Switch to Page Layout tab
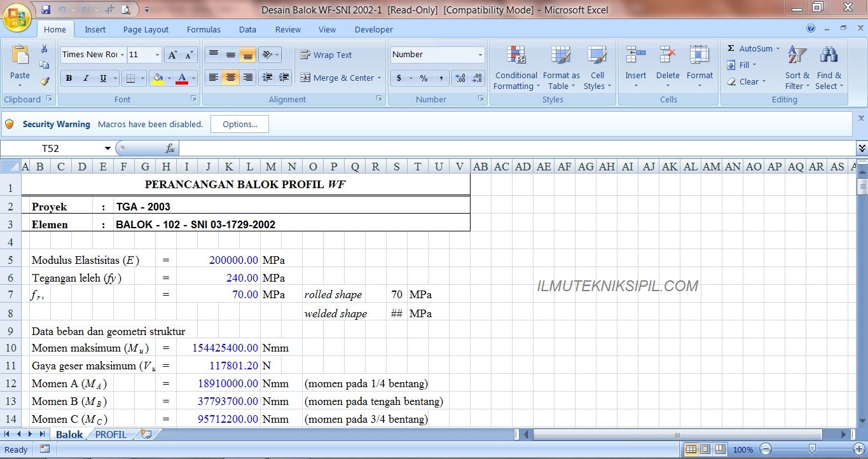This screenshot has width=868, height=459. click(x=146, y=29)
